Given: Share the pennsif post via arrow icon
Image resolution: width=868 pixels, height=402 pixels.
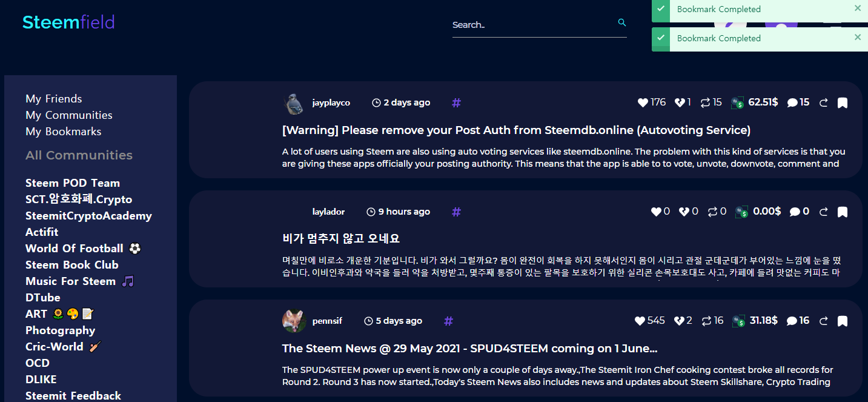Looking at the screenshot, I should pos(823,321).
